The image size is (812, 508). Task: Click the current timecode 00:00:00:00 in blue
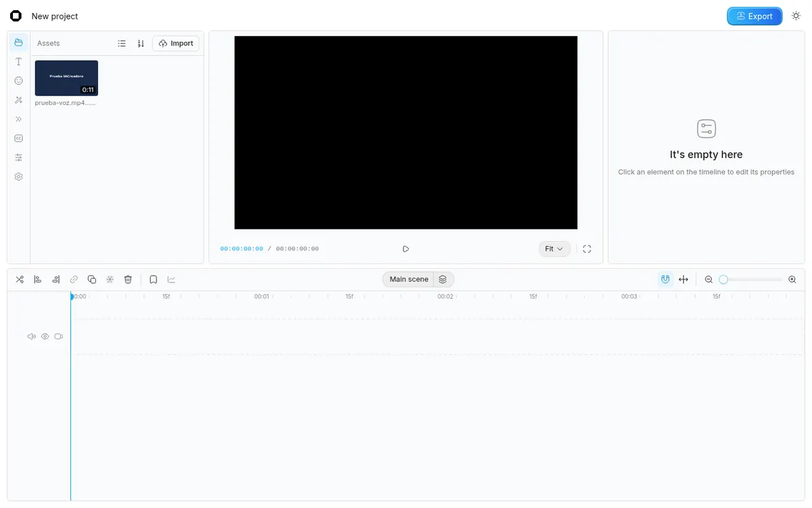[x=242, y=249]
